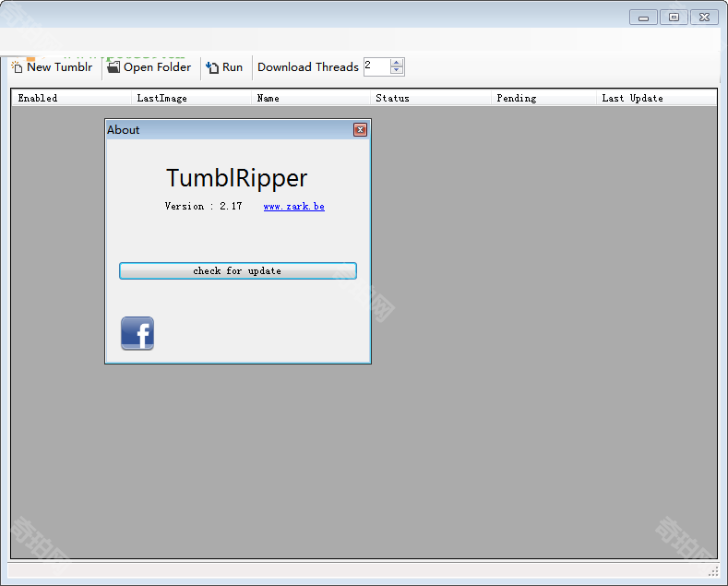The height and width of the screenshot is (586, 728).
Task: Click the Status column header
Action: click(430, 98)
